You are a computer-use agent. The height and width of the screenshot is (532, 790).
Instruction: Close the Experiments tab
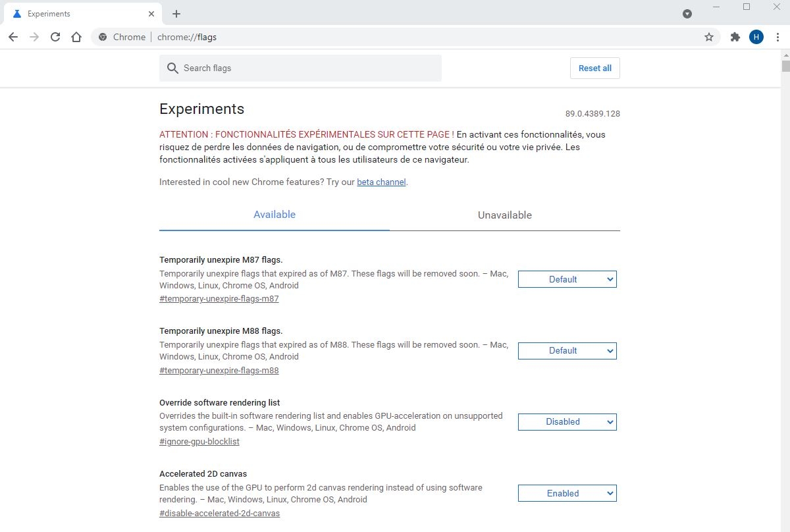click(x=151, y=14)
